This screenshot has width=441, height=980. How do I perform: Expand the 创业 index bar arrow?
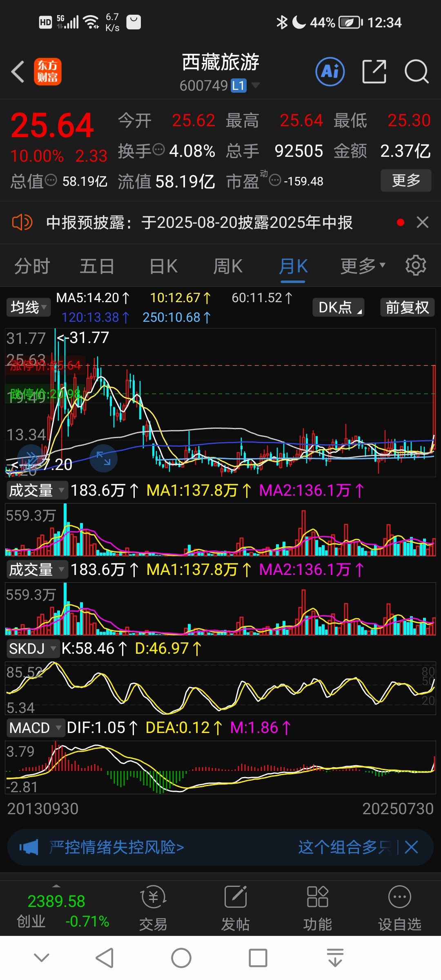point(56,886)
